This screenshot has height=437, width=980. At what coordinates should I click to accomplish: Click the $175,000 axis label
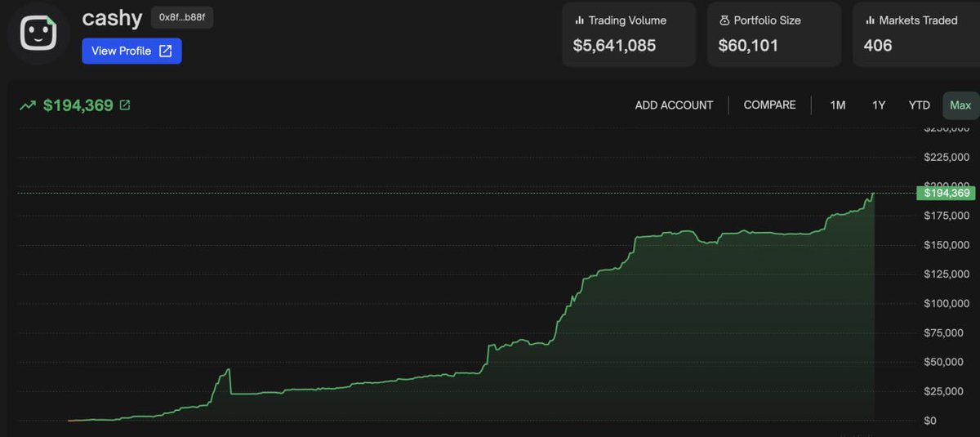(947, 216)
